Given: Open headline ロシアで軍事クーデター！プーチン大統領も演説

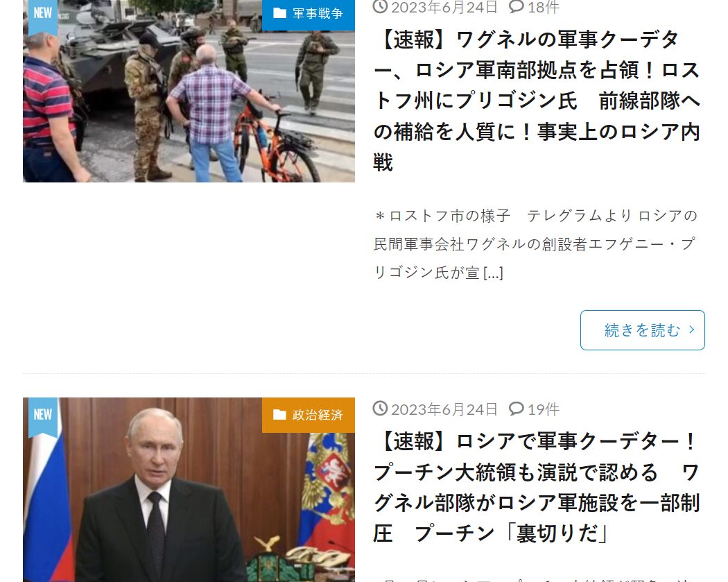Looking at the screenshot, I should click(x=537, y=487).
